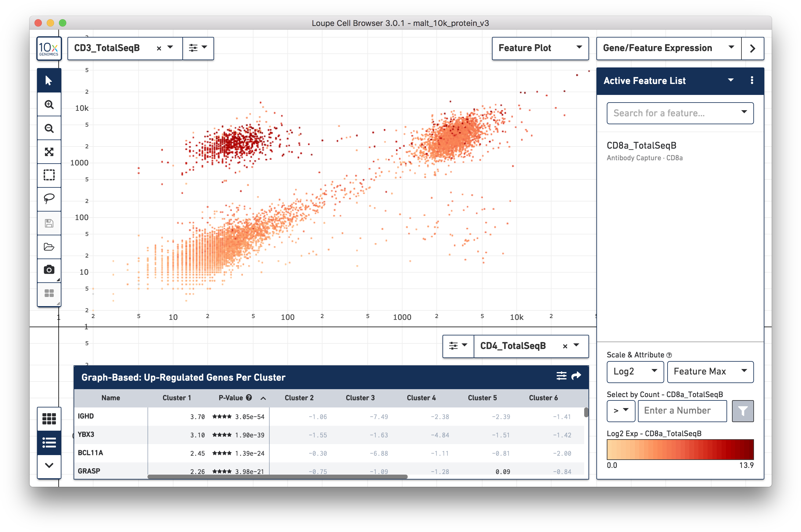Screen dimensions: 801x532
Task: Open file with folder icon
Action: click(x=49, y=247)
